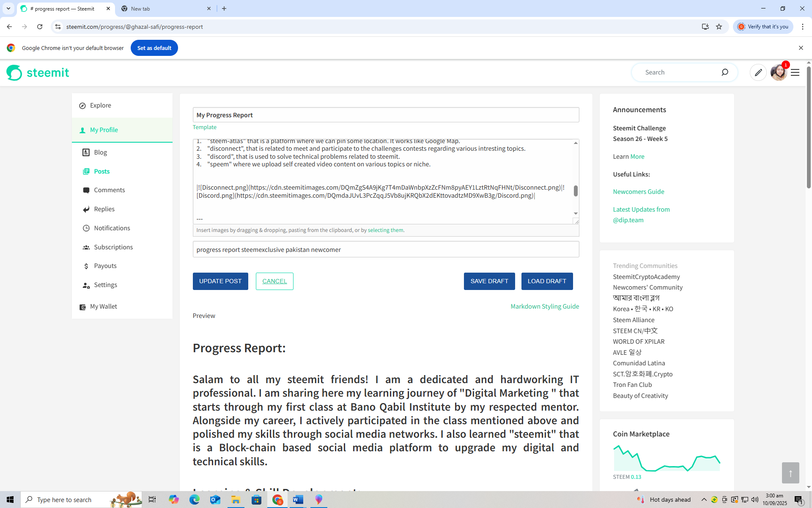Click the UPDATE POST button
The height and width of the screenshot is (508, 812).
pyautogui.click(x=220, y=281)
